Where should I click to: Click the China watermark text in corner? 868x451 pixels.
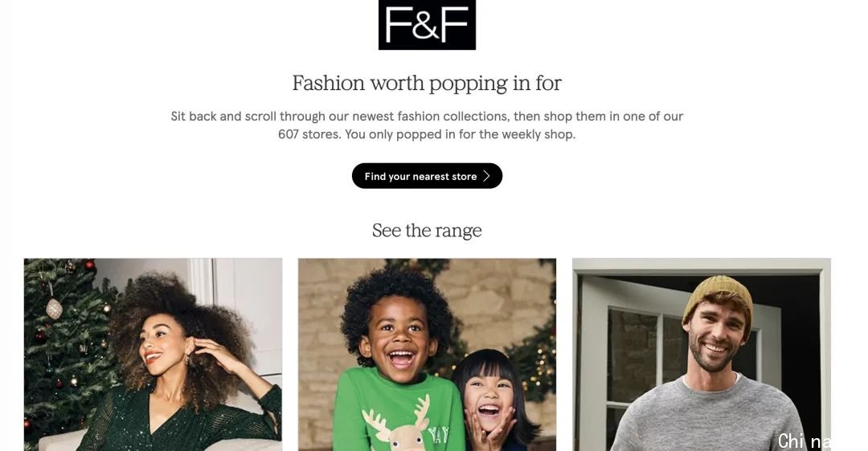(805, 441)
